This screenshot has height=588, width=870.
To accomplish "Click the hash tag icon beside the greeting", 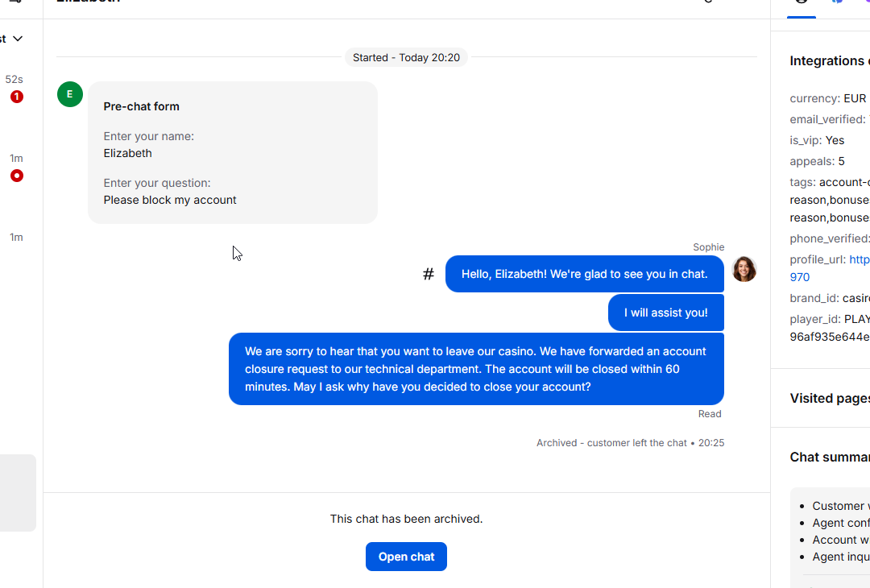I will 429,275.
